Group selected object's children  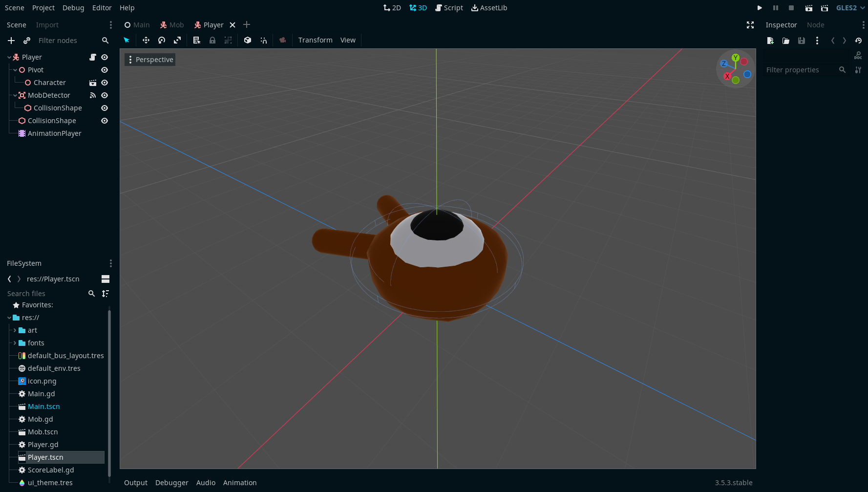point(228,40)
